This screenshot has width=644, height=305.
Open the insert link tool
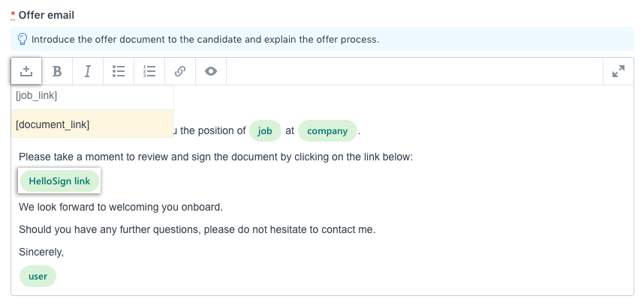(x=180, y=71)
